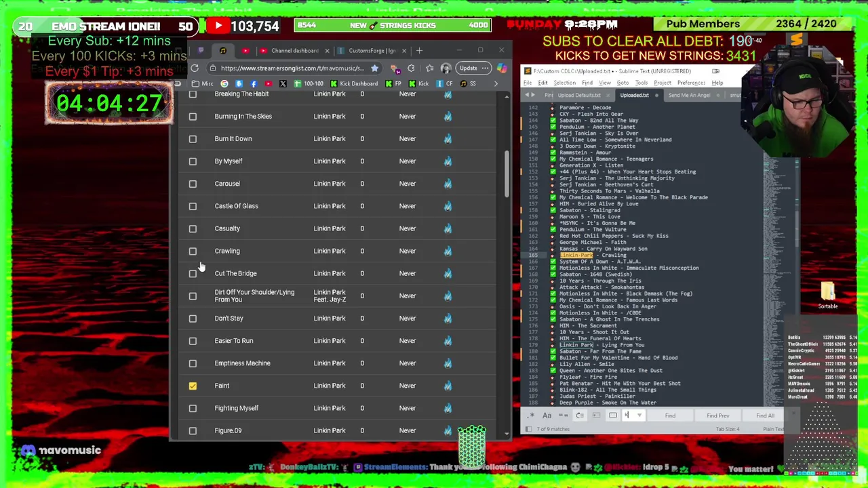868x488 pixels.
Task: Open the X (Twitter) bookmark icon
Action: click(283, 83)
